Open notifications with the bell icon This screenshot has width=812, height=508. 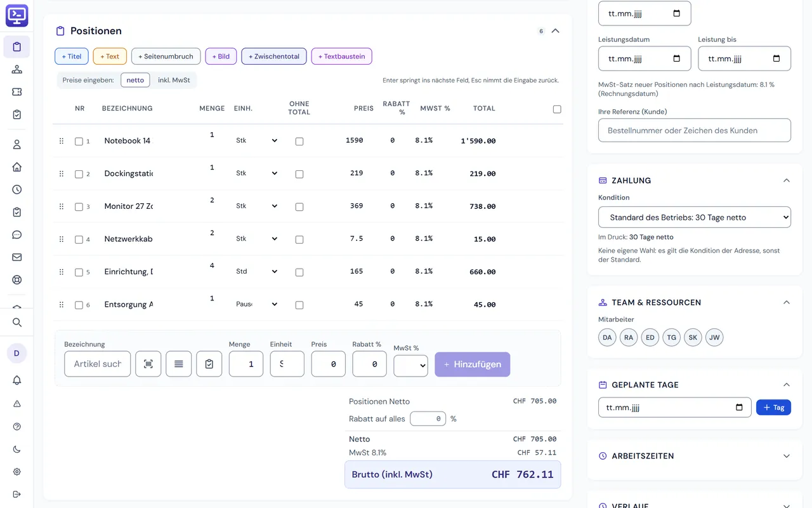click(17, 380)
